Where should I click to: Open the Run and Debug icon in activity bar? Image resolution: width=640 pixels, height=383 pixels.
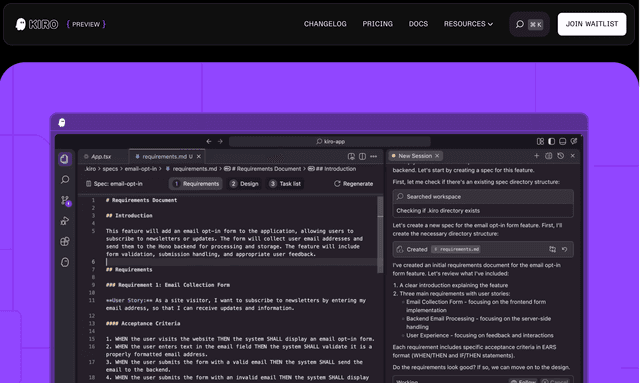[x=65, y=221]
